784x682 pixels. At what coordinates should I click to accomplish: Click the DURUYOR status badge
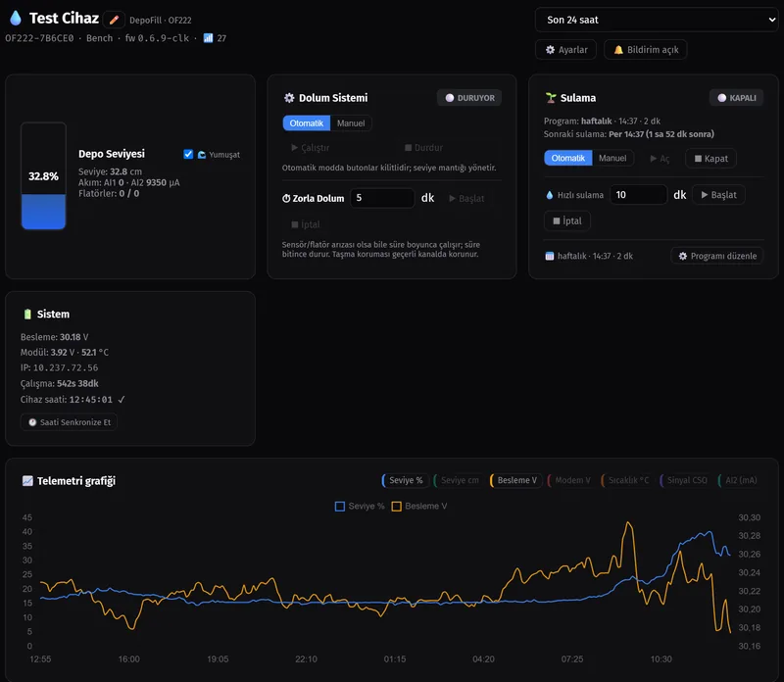469,98
